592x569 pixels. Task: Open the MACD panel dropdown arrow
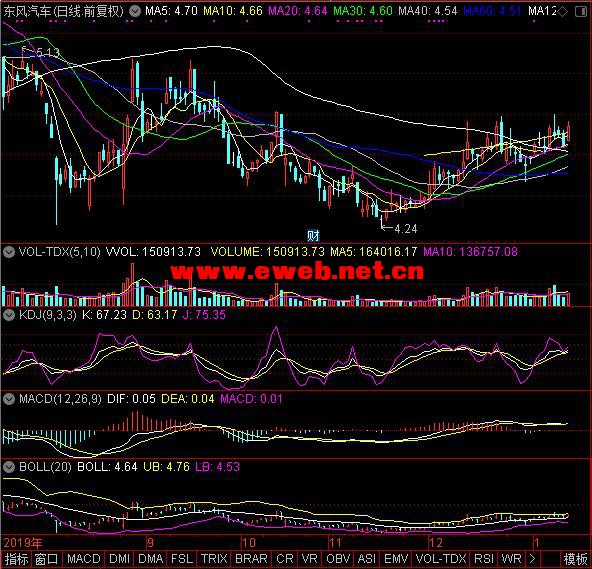tap(9, 399)
